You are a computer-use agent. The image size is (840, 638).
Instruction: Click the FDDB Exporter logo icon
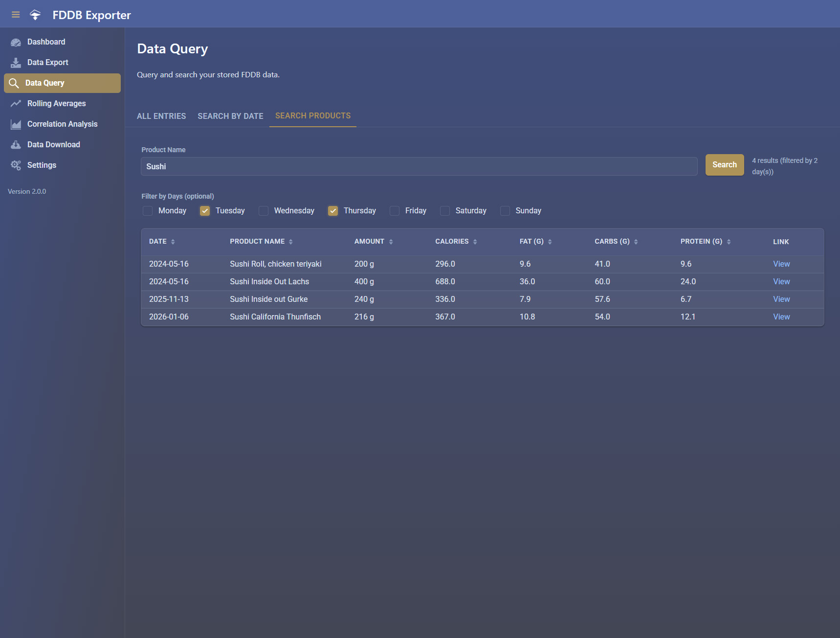click(35, 15)
